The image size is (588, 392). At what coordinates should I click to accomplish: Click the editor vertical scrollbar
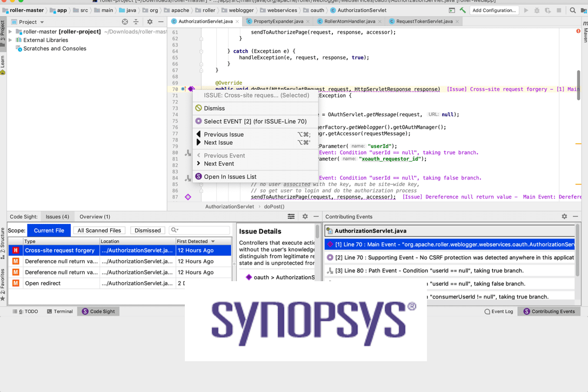pos(579,84)
